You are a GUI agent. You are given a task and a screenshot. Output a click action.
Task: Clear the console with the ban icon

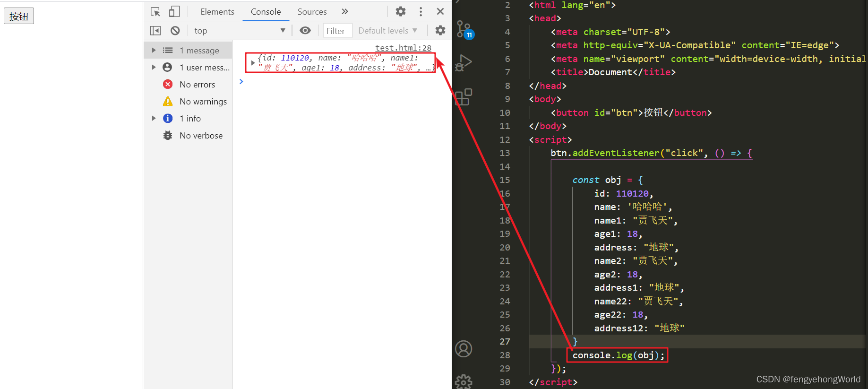(175, 31)
